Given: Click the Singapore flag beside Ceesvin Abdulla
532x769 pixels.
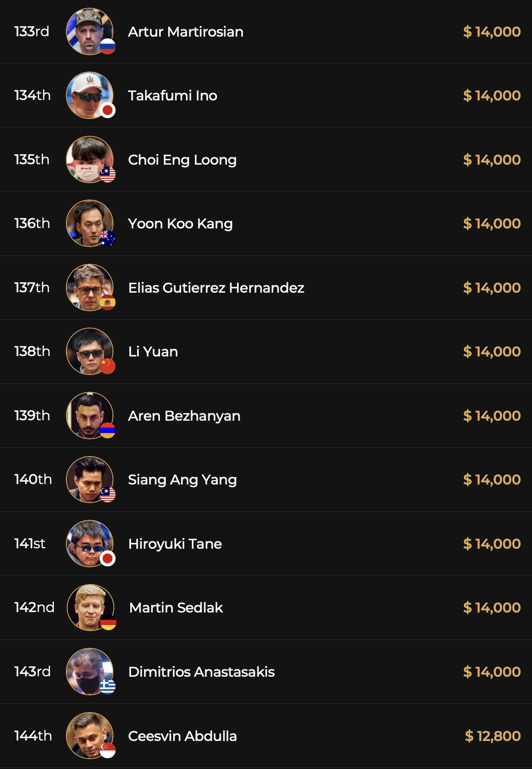Looking at the screenshot, I should (x=108, y=750).
